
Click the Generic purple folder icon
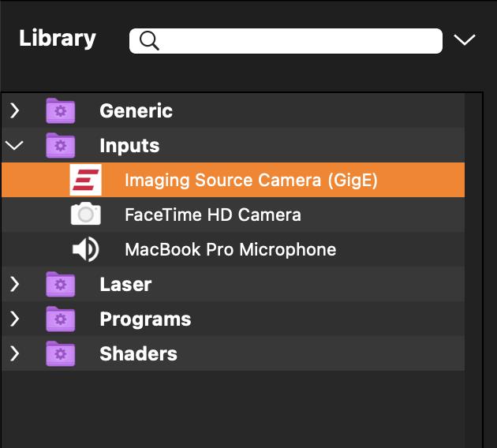tap(60, 110)
